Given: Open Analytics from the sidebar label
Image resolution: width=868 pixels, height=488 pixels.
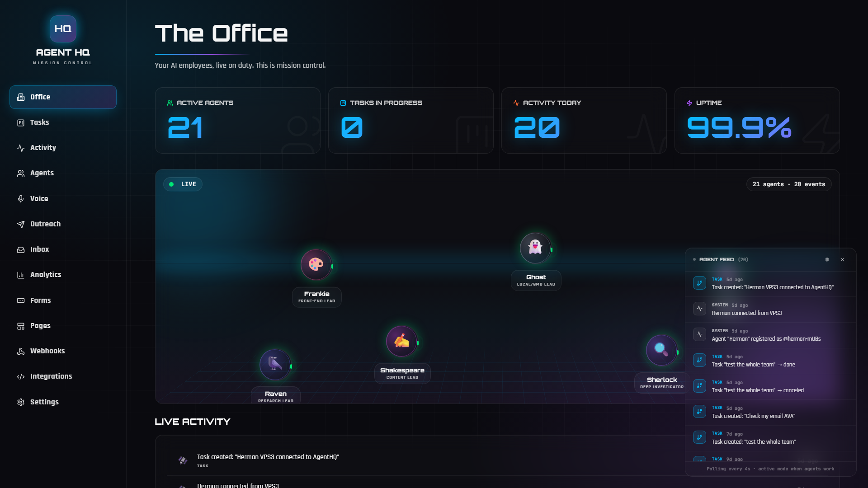Looking at the screenshot, I should click(46, 275).
